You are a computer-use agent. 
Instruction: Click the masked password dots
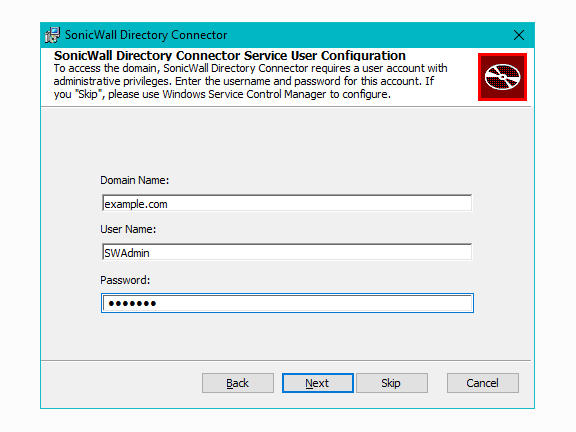[132, 303]
